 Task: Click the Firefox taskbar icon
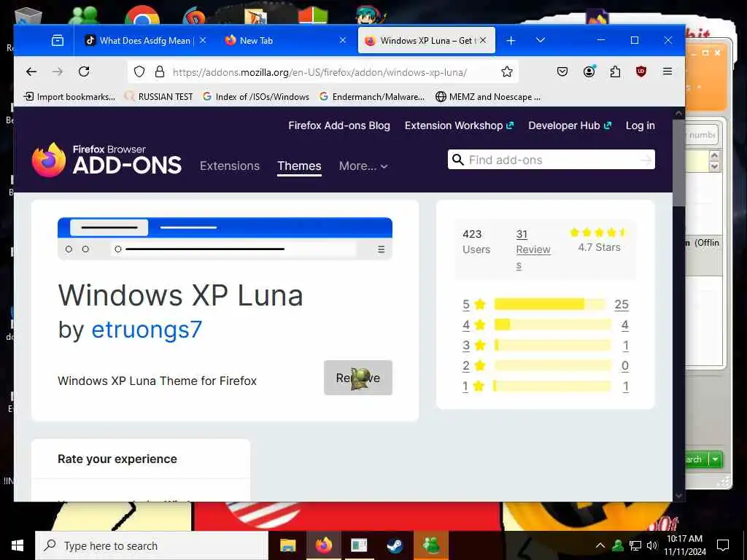tap(323, 545)
